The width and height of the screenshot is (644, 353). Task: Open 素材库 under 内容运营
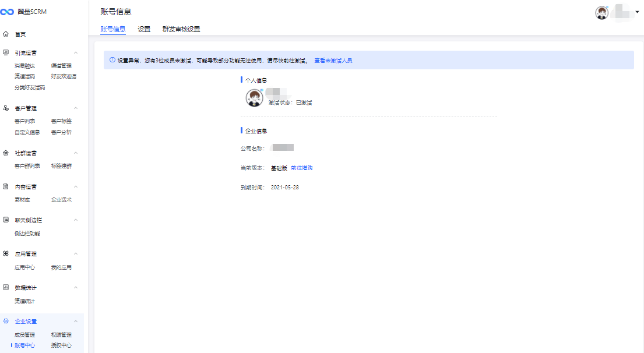click(22, 200)
